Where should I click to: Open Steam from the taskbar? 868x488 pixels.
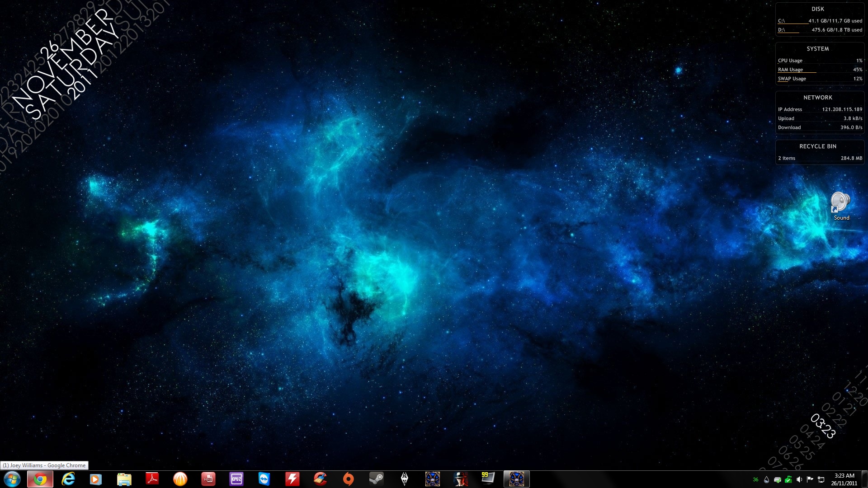tap(376, 479)
